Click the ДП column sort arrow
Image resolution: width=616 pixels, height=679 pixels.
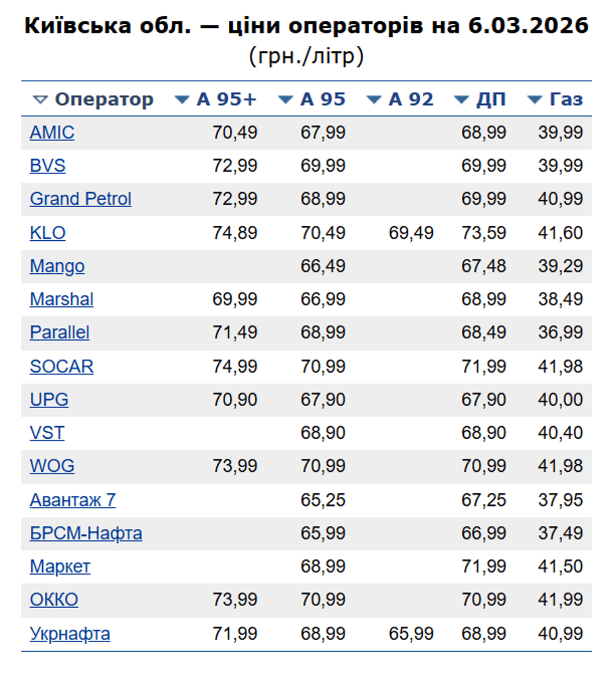coord(461,100)
